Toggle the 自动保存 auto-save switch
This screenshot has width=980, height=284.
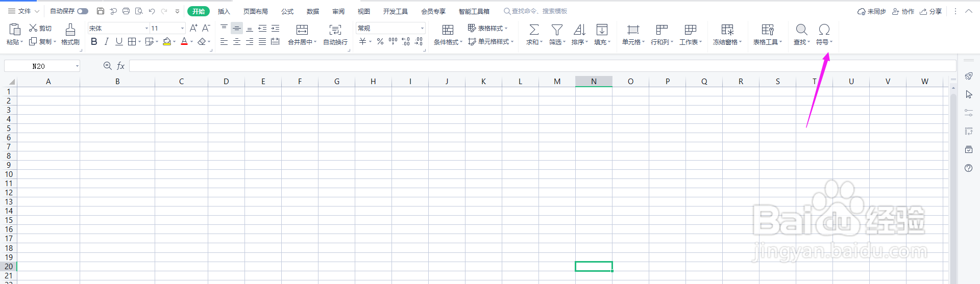83,11
